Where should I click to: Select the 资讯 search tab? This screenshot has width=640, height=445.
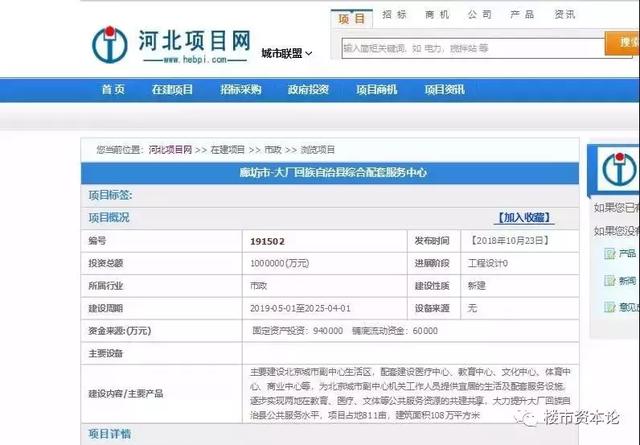tap(565, 16)
